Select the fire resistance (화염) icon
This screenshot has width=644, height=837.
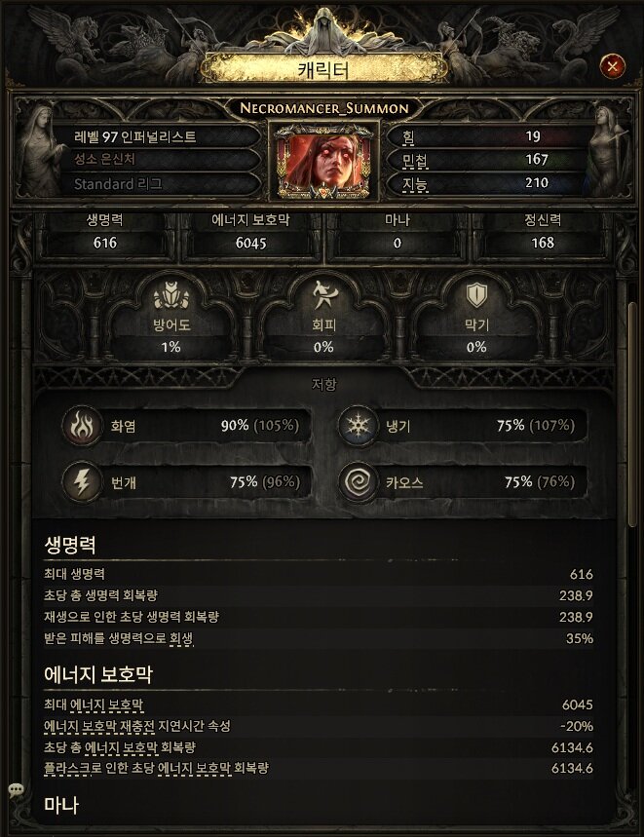click(x=82, y=426)
